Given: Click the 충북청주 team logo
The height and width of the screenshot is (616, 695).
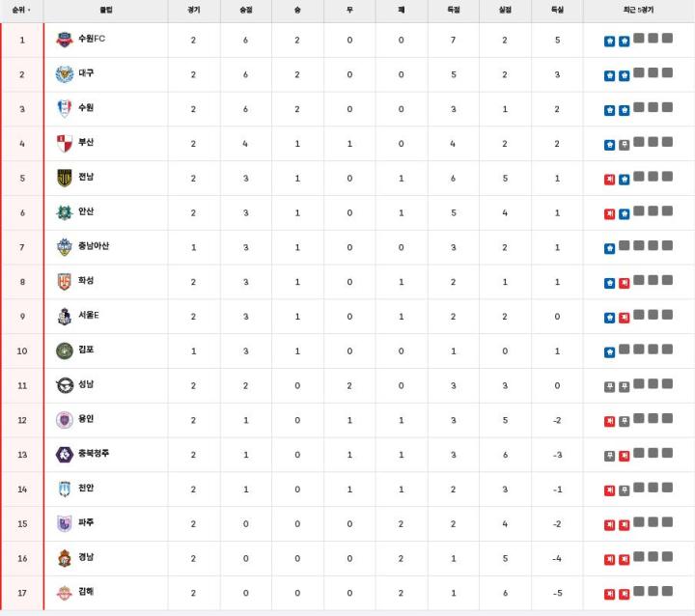Looking at the screenshot, I should point(65,455).
